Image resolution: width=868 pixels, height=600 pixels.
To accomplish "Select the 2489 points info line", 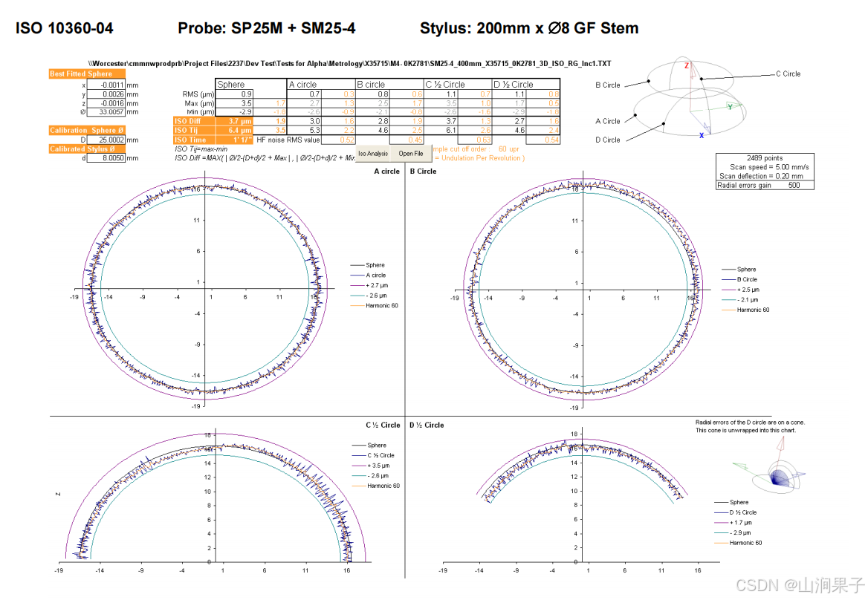I will [x=765, y=158].
